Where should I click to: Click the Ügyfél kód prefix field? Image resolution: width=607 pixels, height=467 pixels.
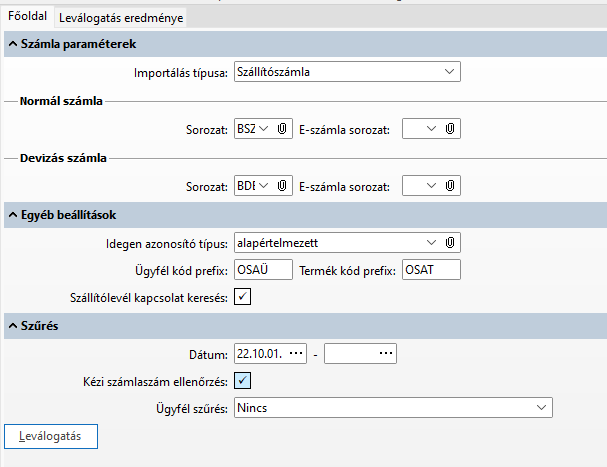[x=262, y=269]
